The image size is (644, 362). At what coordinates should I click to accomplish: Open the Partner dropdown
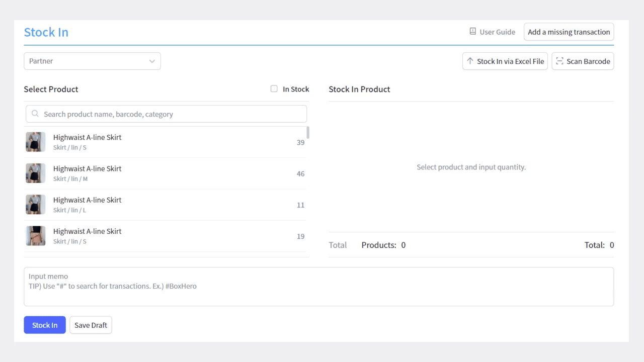92,61
